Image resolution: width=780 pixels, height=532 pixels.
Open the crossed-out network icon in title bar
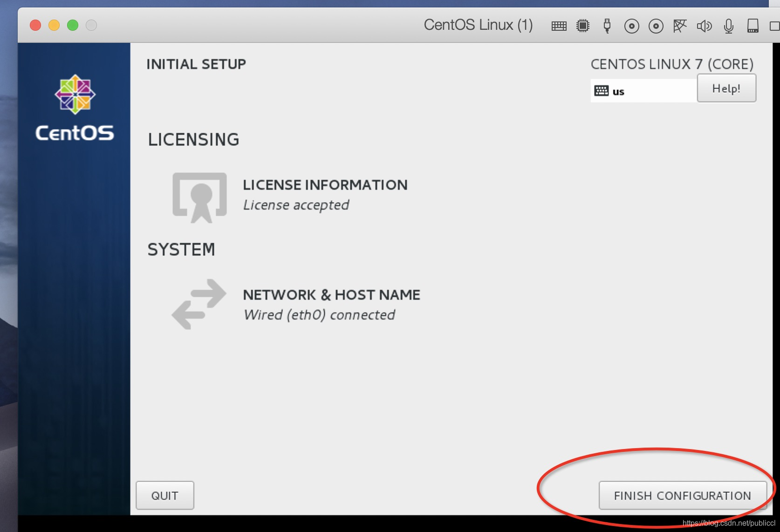tap(680, 26)
